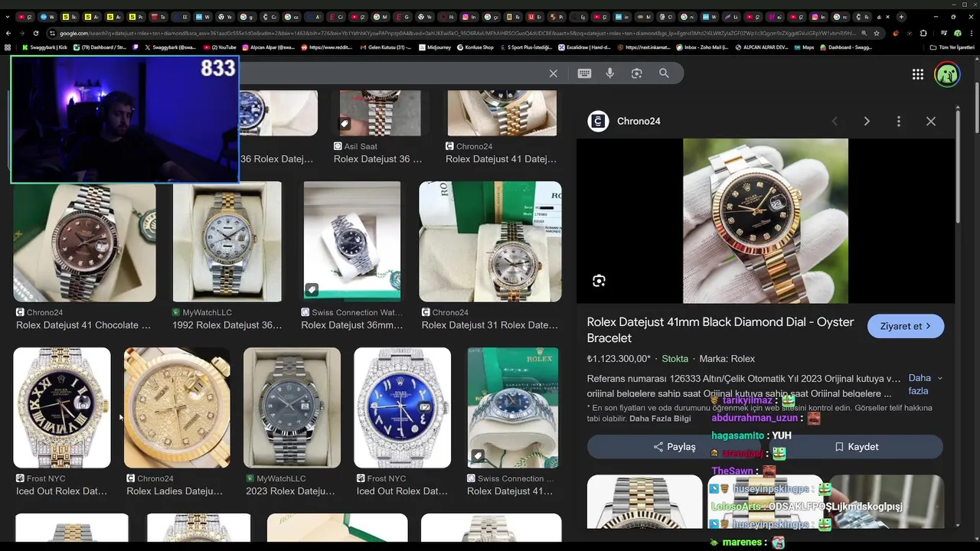The image size is (980, 551).
Task: Go back in Chrome navigation
Action: coord(8,33)
